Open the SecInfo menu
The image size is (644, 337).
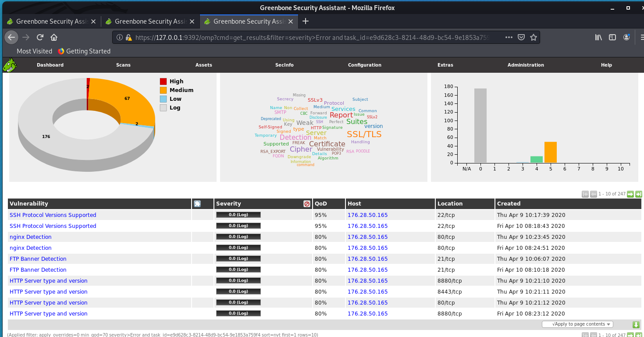[284, 65]
